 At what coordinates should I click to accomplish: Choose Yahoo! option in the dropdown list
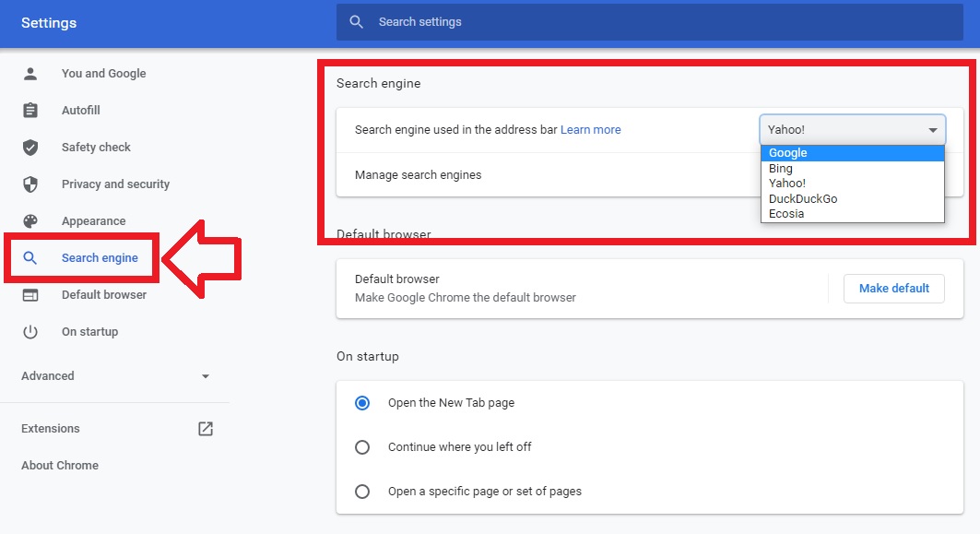853,184
